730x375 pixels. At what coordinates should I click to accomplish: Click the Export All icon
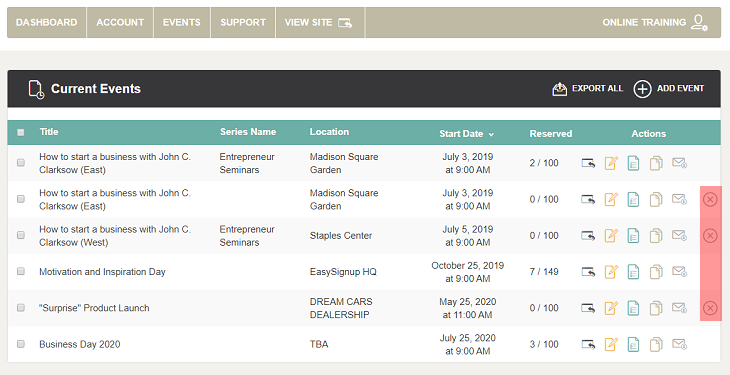(560, 89)
